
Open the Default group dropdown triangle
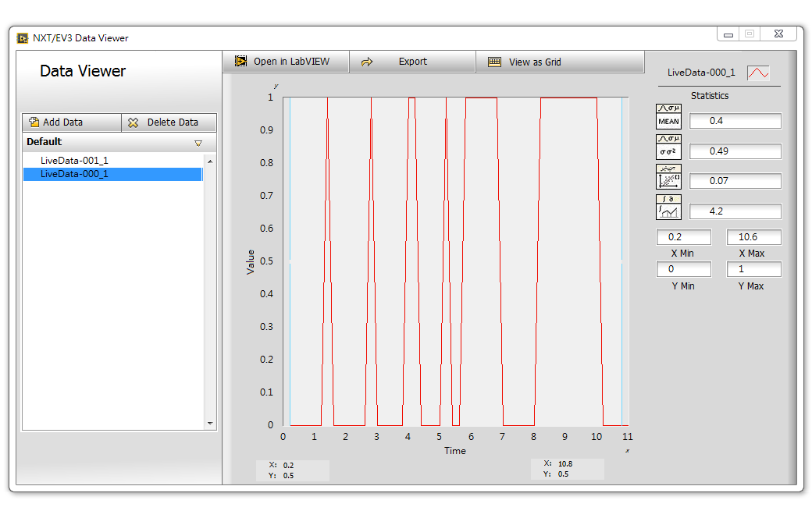(x=198, y=143)
